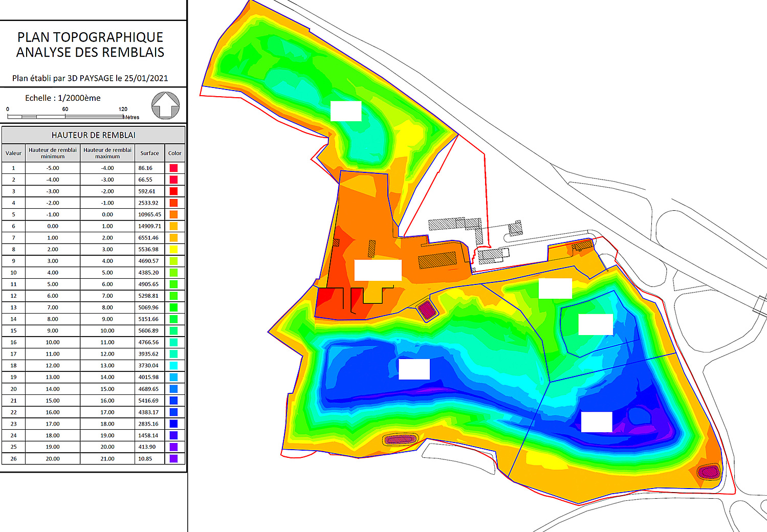The image size is (767, 532).
Task: Select the "Hauteur de remblai maximum" header
Action: pos(107,153)
